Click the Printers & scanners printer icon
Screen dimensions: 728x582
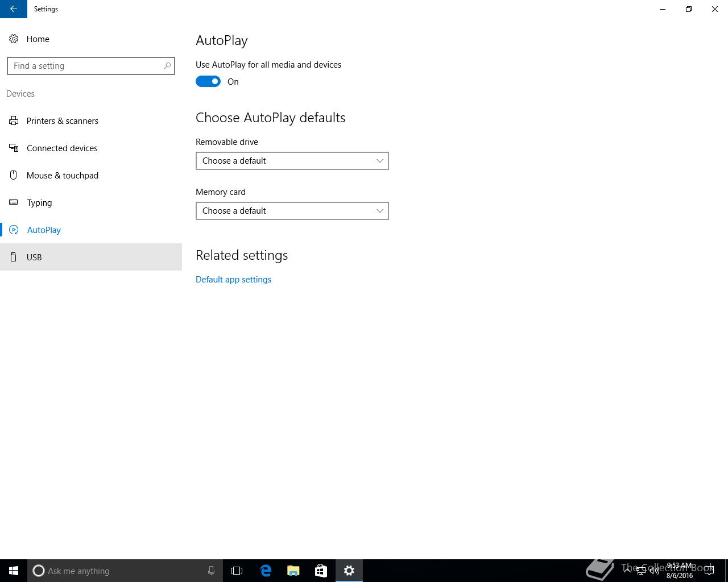[14, 120]
